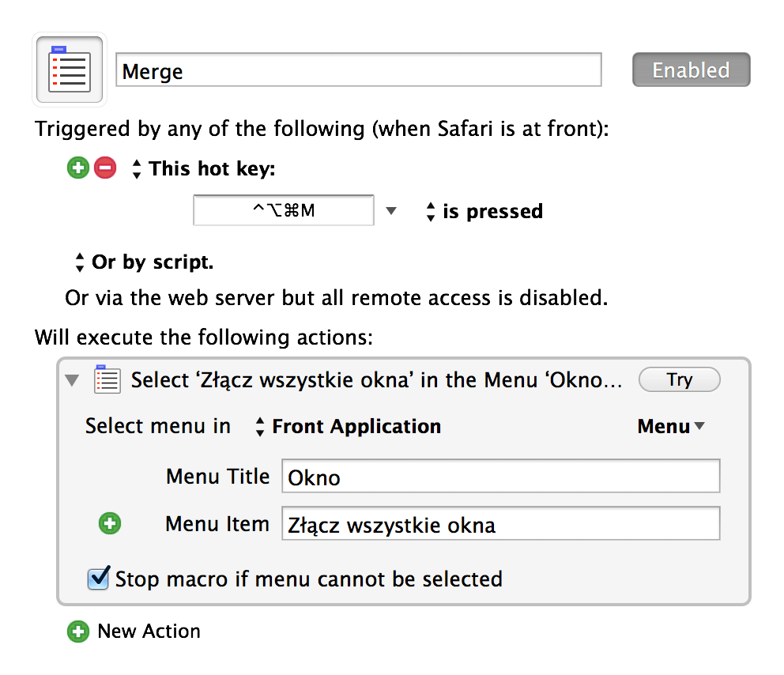Click the macro name field showing Merge
Viewport: 784px width, 675px height.
pyautogui.click(x=358, y=70)
